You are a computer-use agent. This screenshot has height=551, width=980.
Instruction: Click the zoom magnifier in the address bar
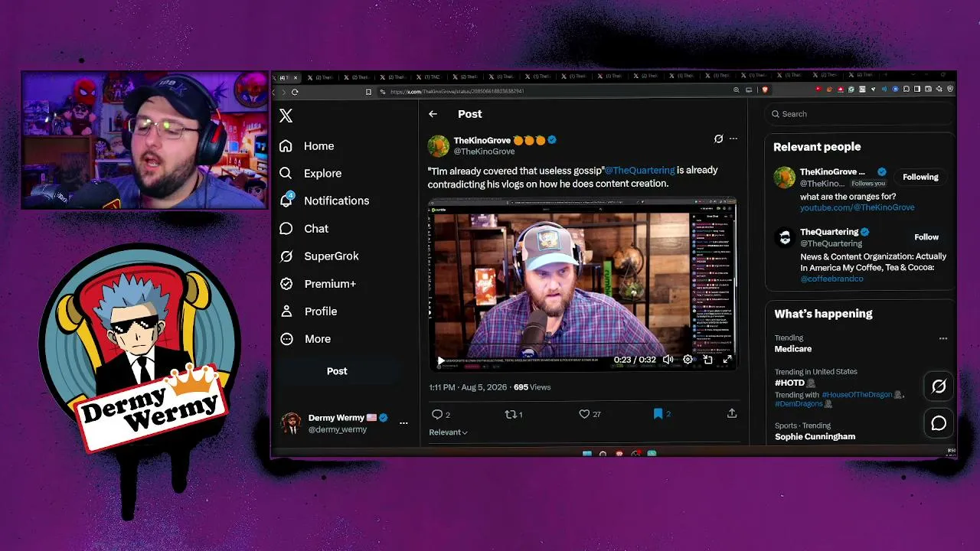(737, 90)
